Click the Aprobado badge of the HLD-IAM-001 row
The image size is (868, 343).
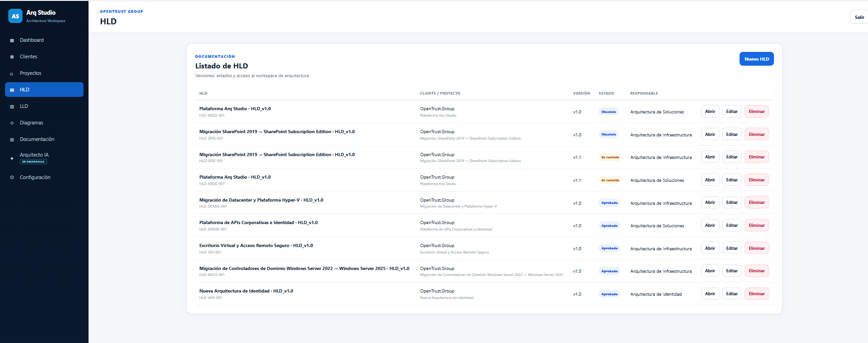(x=609, y=294)
